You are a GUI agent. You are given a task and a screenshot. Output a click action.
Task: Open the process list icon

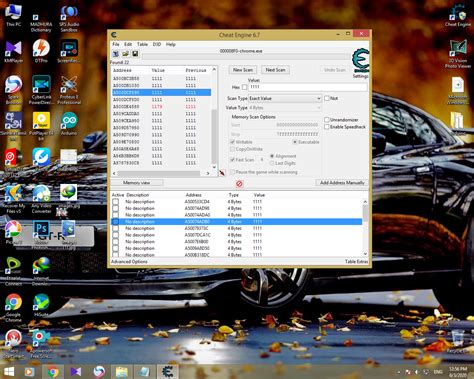[x=115, y=54]
